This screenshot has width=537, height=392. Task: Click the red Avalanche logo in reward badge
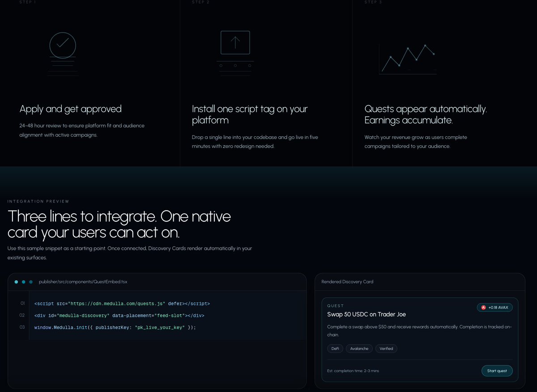tap(483, 308)
